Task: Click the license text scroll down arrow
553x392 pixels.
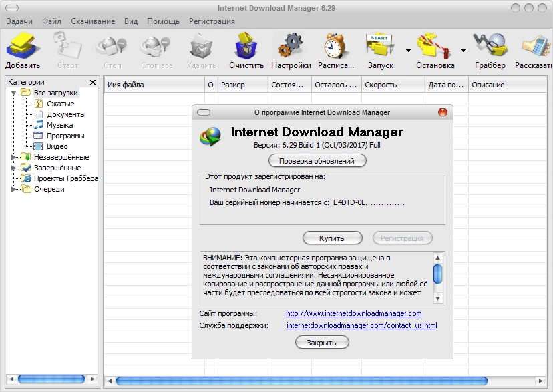Action: click(x=437, y=299)
